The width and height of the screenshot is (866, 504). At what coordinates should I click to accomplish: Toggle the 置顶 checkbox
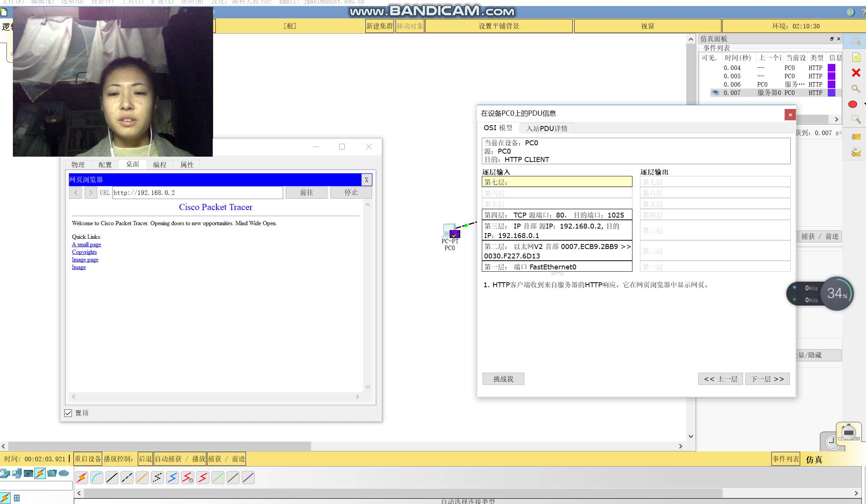(x=68, y=413)
